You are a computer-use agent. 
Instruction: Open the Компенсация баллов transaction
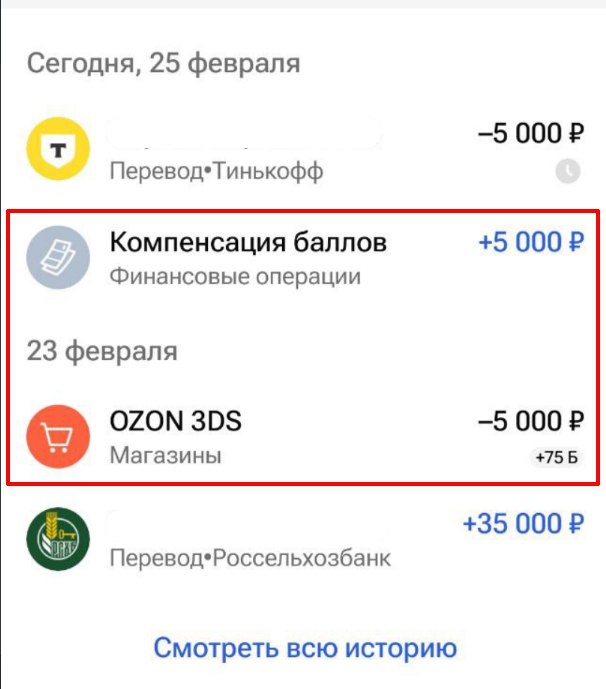click(303, 258)
